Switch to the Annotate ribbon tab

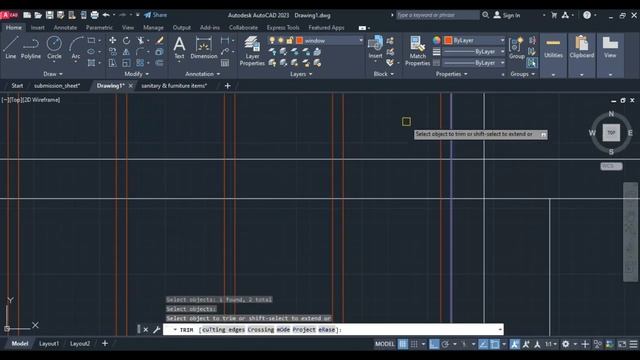tap(65, 27)
